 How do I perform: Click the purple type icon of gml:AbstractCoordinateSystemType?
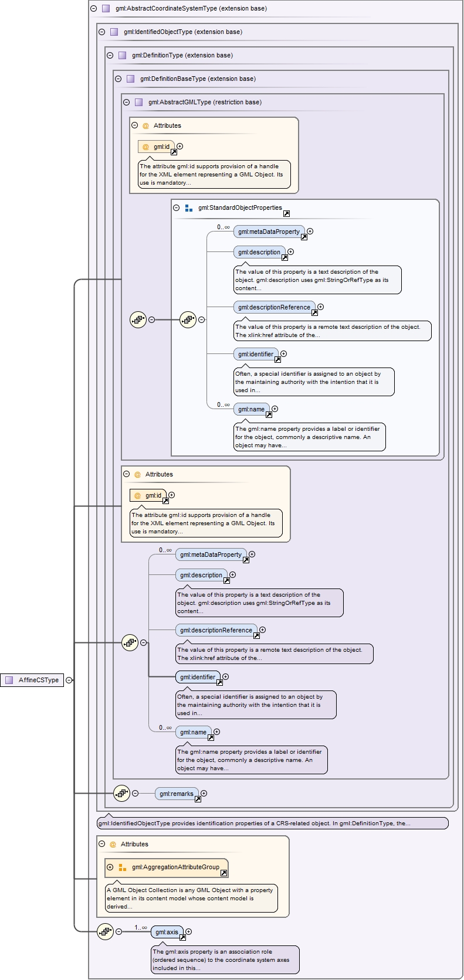coord(106,9)
